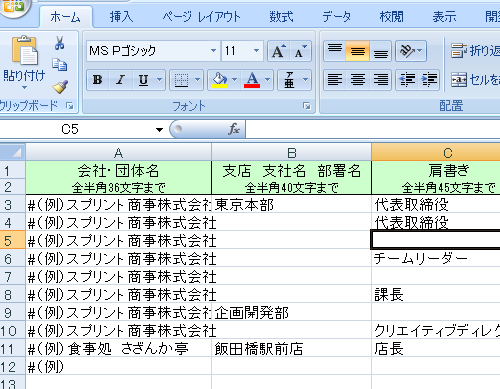This screenshot has height=389, width=500.
Task: Switch to the ページ レイアウト tab
Action: (x=201, y=17)
